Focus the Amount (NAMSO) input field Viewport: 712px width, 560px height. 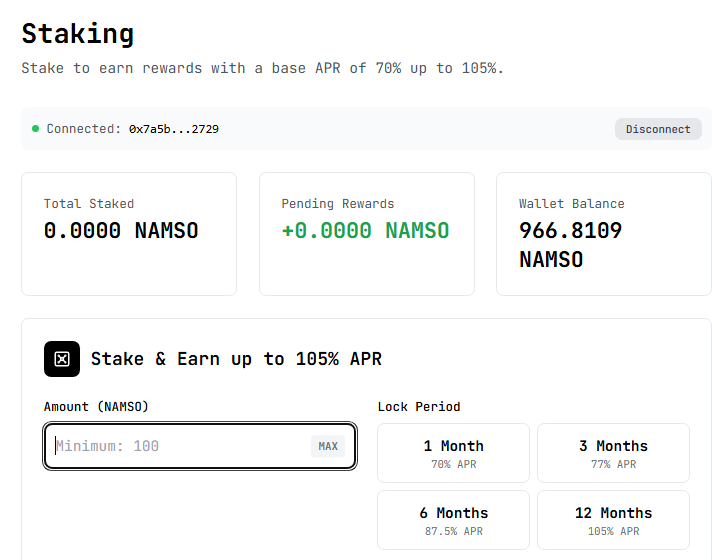pos(200,446)
